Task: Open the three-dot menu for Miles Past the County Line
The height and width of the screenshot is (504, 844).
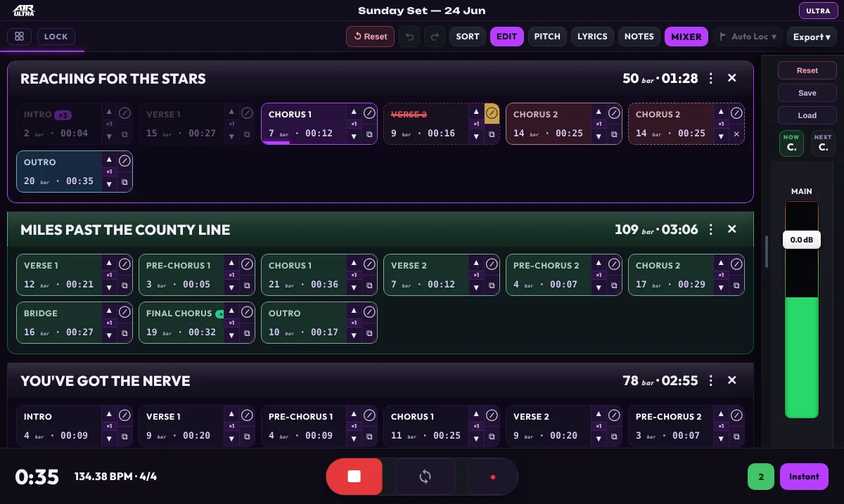Action: click(x=711, y=229)
